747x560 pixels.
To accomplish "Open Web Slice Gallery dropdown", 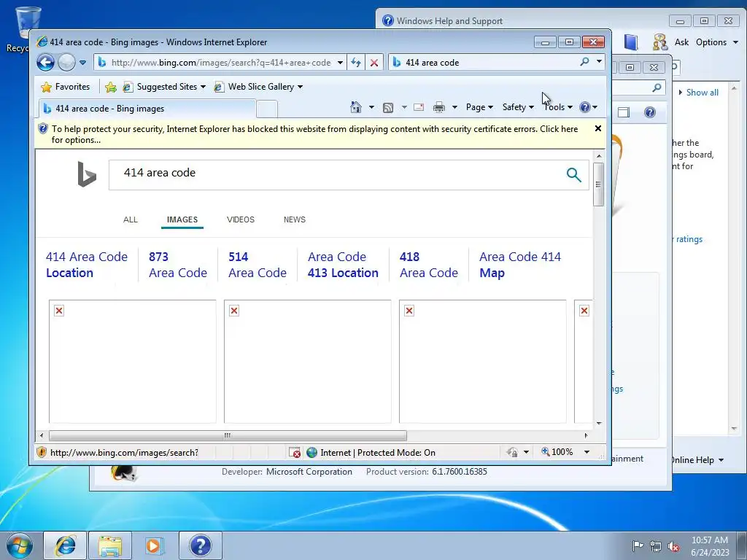I will [258, 87].
